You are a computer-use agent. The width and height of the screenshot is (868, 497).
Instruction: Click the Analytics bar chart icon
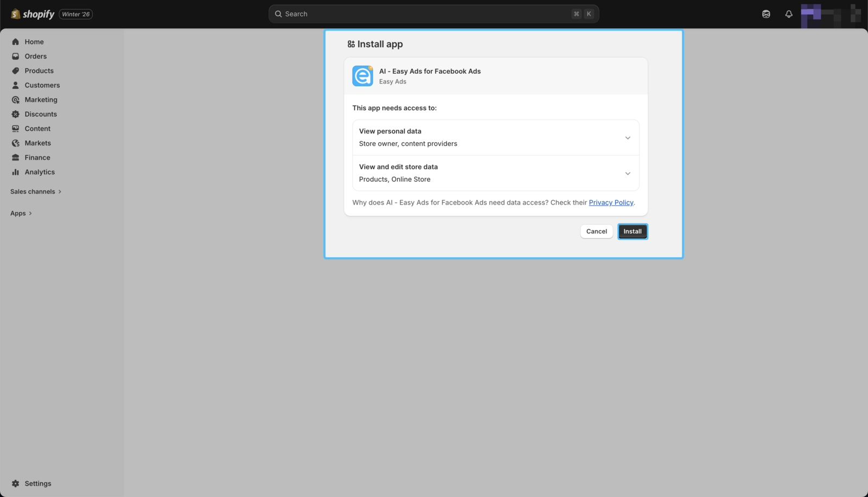(x=15, y=172)
